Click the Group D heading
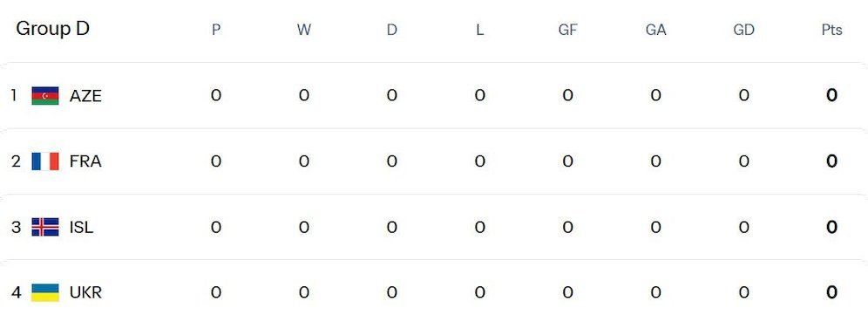The width and height of the screenshot is (868, 322). click(x=52, y=29)
